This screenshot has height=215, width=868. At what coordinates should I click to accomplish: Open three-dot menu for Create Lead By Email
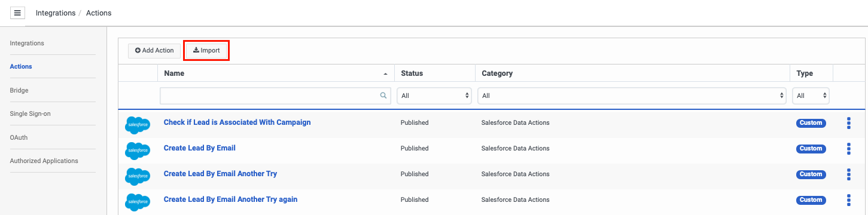pos(848,149)
